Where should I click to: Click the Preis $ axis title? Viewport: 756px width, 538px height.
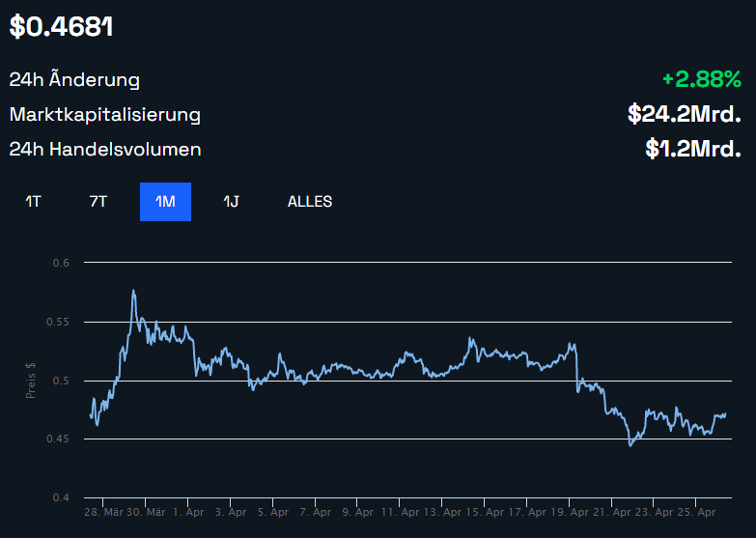(31, 380)
